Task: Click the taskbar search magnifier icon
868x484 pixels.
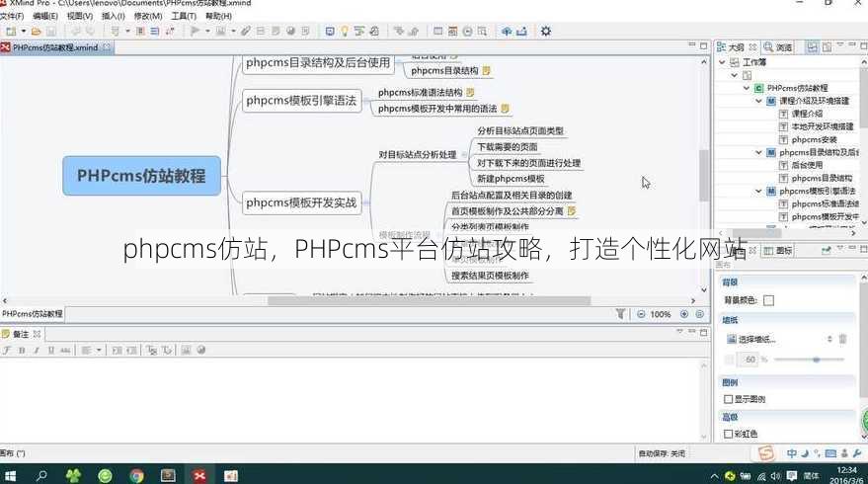Action: 41,475
